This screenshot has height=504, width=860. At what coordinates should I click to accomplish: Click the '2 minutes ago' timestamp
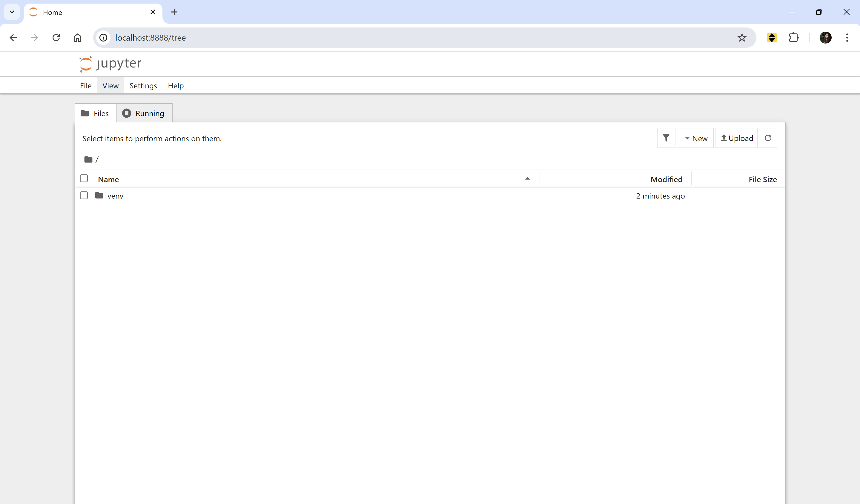pos(660,196)
